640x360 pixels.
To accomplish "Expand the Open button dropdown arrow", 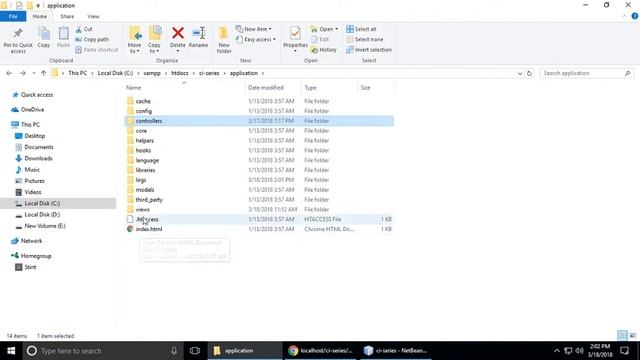I will pos(336,29).
